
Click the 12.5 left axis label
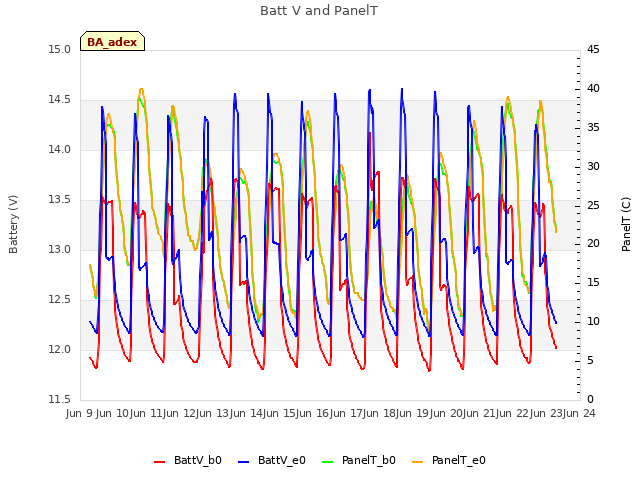coord(60,300)
